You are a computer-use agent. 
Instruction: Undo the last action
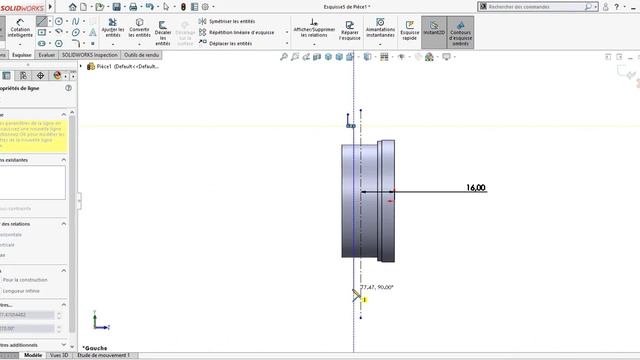149,7
